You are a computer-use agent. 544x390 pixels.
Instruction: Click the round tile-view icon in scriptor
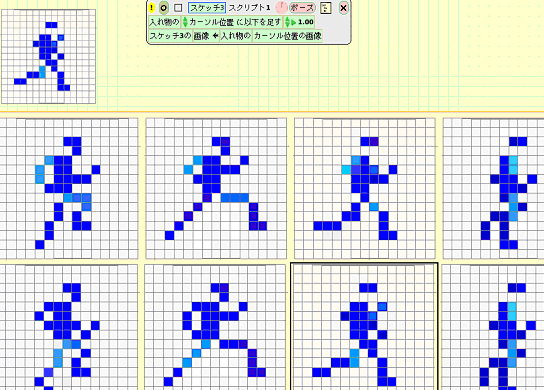(163, 8)
